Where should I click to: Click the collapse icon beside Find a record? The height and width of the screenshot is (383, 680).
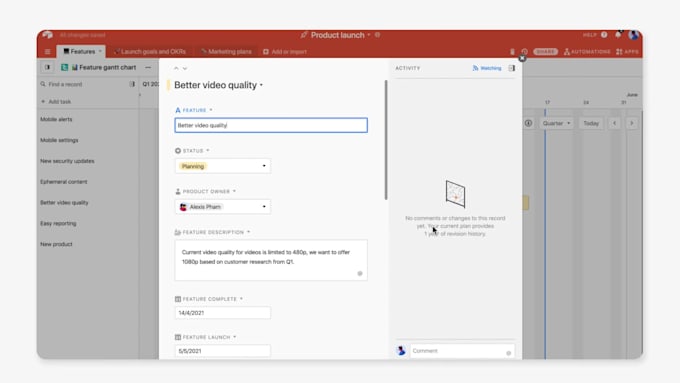[x=132, y=84]
